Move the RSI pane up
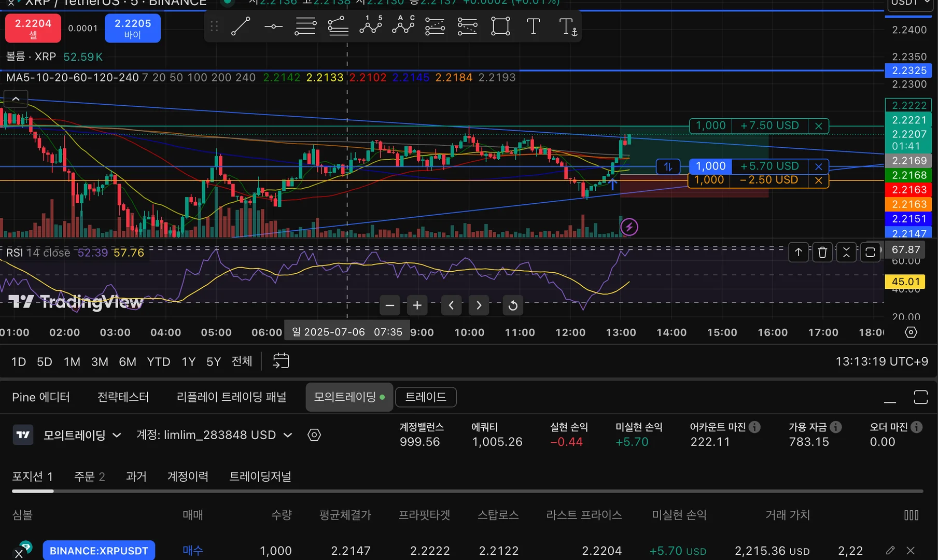This screenshot has width=938, height=560. [x=799, y=252]
